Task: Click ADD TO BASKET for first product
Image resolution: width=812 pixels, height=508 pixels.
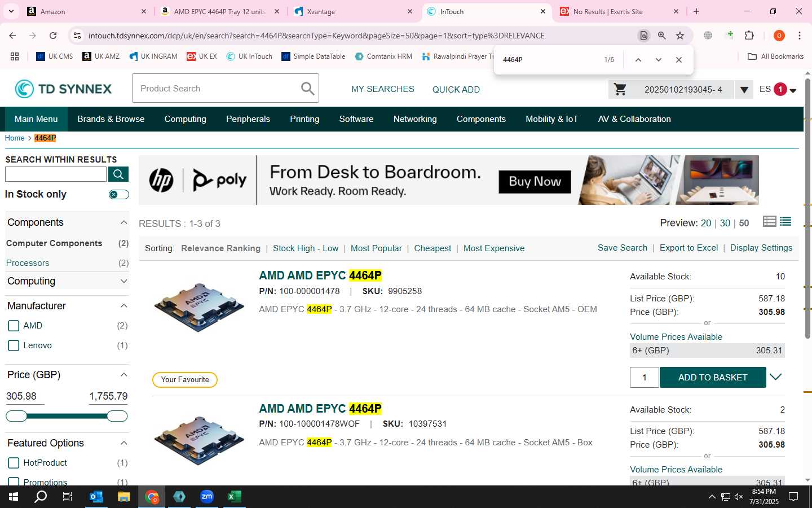Action: [x=713, y=378]
